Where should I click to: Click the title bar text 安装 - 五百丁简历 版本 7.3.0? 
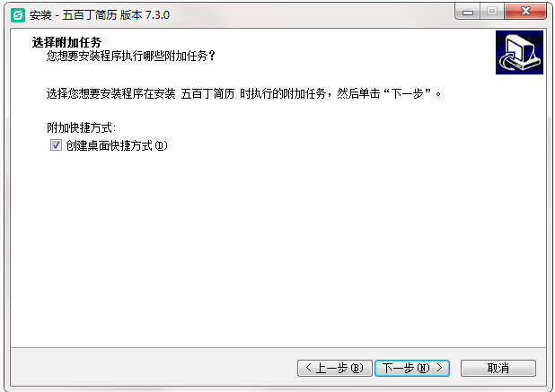[100, 15]
